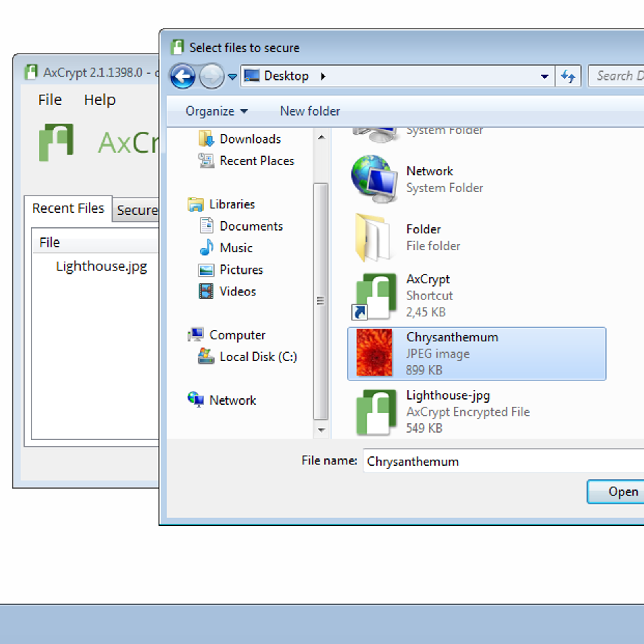Click the Computer icon in navigation pane
Viewport: 644px width, 644px height.
[196, 334]
